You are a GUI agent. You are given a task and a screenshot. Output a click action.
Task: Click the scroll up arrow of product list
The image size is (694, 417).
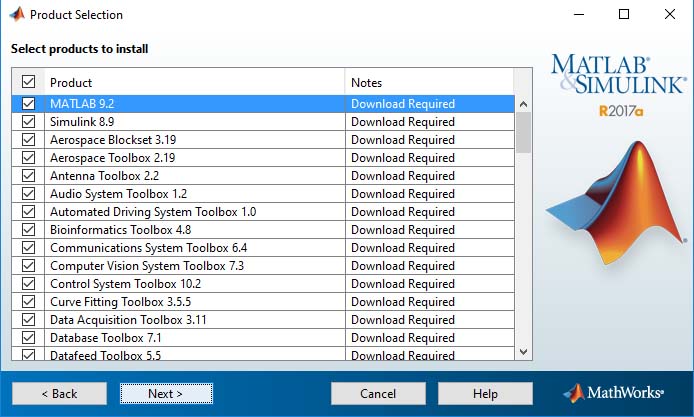523,104
